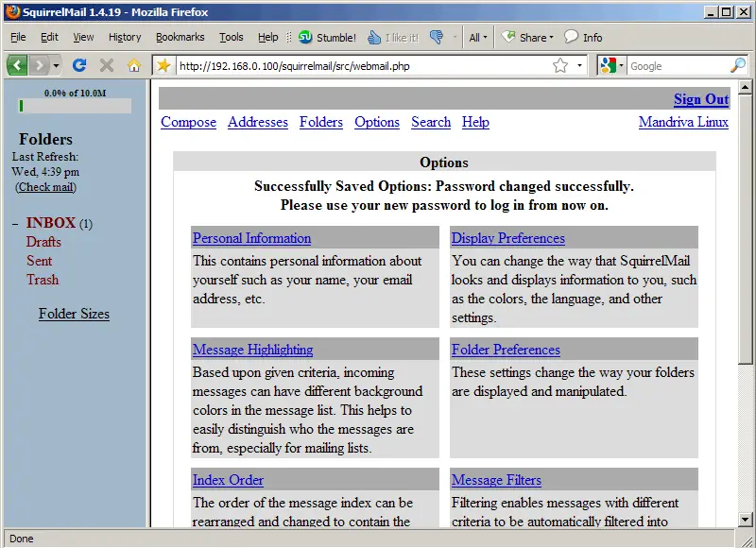Screen dimensions: 756x548
Task: Open the Compose link
Action: tap(188, 123)
